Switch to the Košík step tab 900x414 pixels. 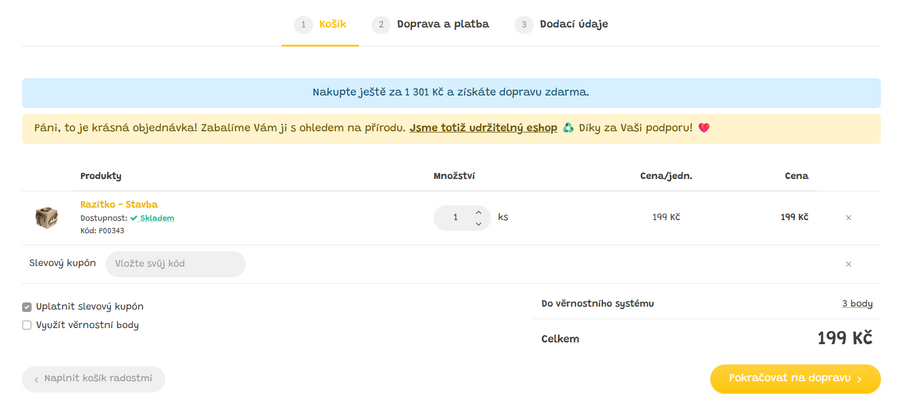(320, 24)
